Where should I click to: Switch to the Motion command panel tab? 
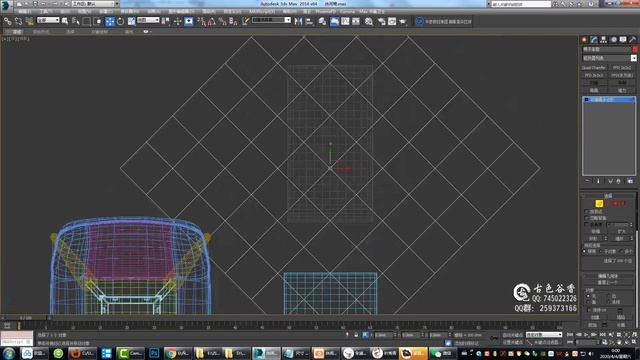point(613,40)
